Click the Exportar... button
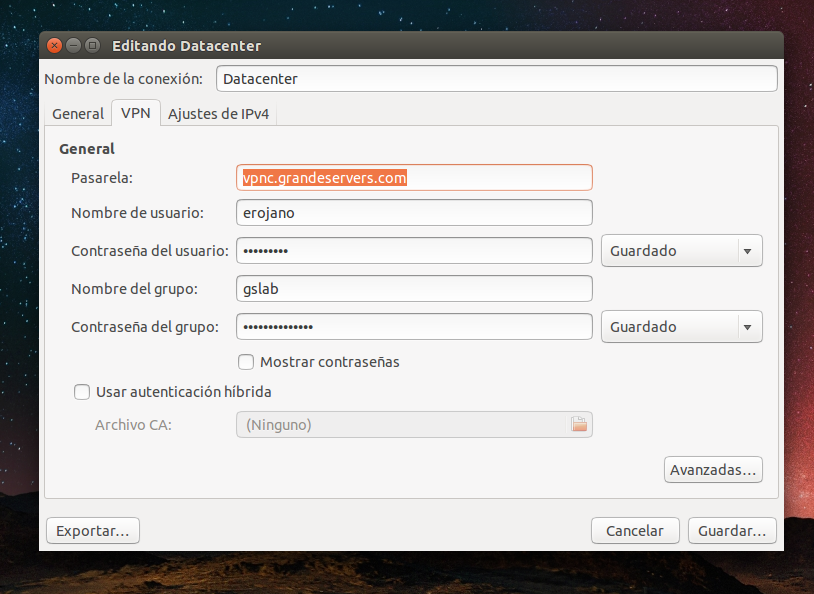This screenshot has height=594, width=814. click(93, 531)
